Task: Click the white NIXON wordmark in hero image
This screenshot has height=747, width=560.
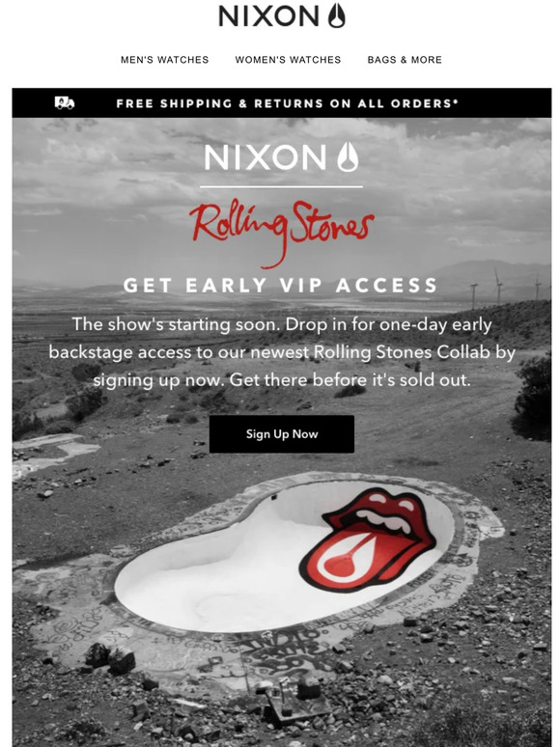Action: 265,157
